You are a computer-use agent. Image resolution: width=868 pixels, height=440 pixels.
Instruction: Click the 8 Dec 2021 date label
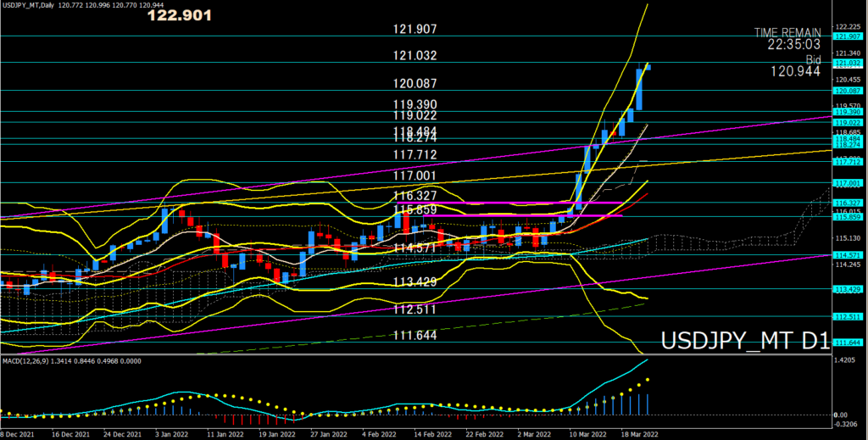click(x=17, y=434)
